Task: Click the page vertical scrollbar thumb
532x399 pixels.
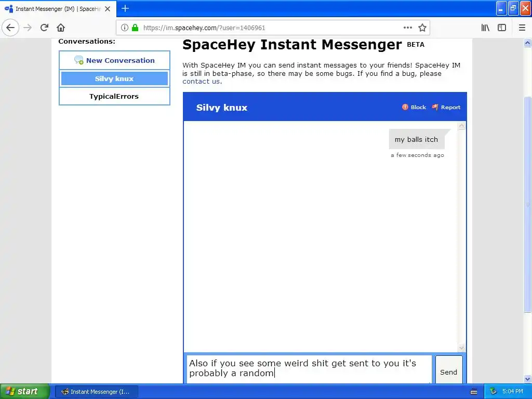Action: (528, 204)
